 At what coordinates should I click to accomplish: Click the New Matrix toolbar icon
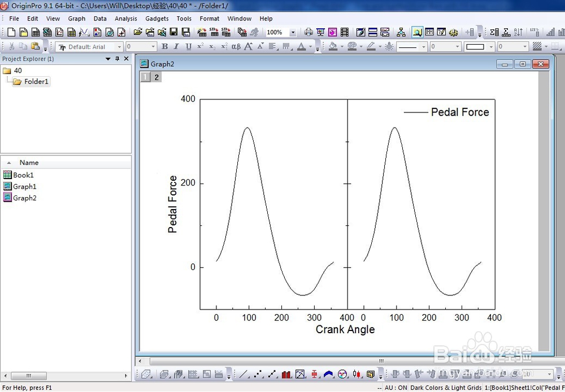click(71, 32)
